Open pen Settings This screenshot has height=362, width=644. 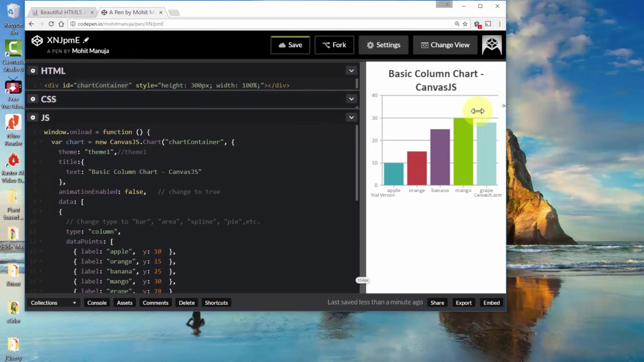(383, 45)
